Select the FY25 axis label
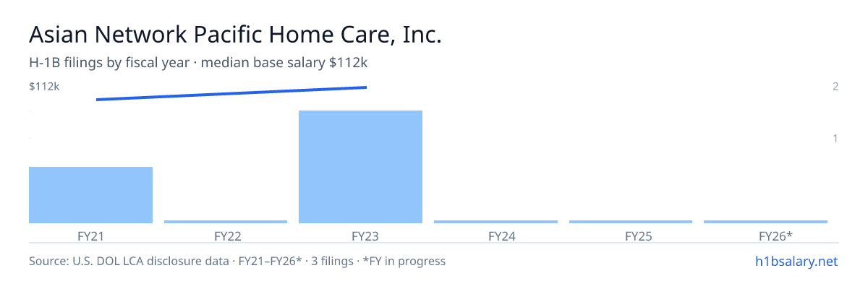This screenshot has width=868, height=289. click(631, 236)
